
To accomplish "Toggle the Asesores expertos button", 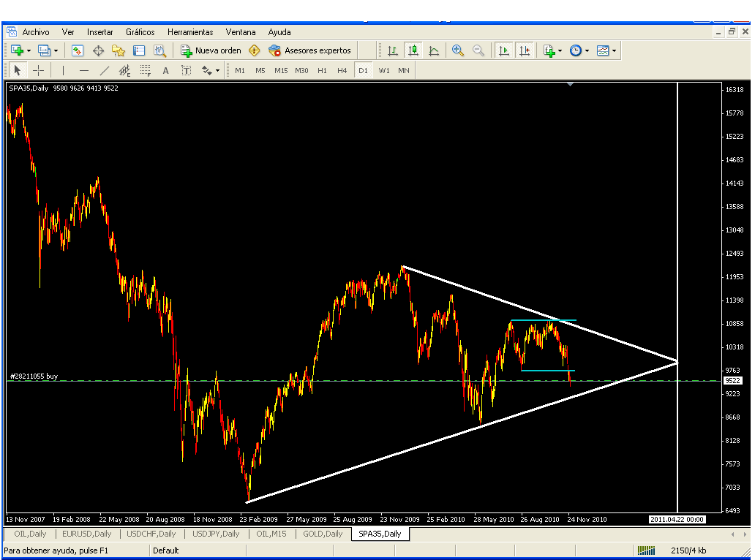I will 309,50.
